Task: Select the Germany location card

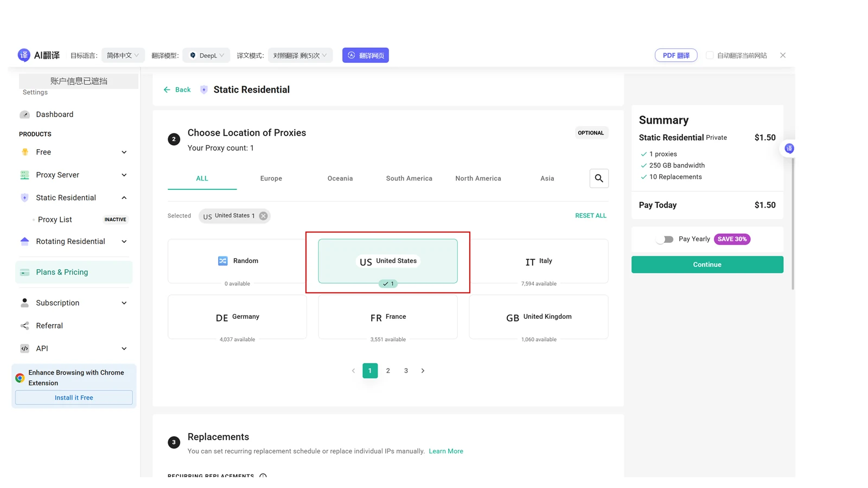Action: pyautogui.click(x=238, y=317)
